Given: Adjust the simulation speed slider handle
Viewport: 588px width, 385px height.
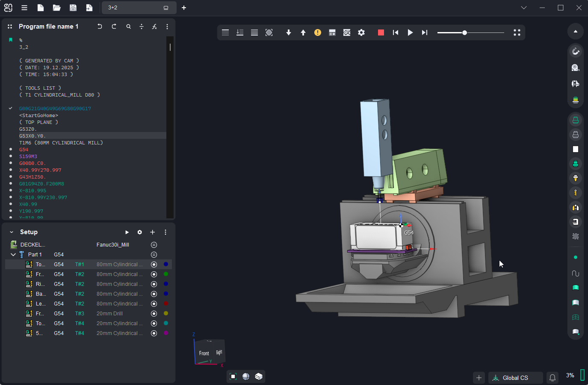Looking at the screenshot, I should 464,32.
